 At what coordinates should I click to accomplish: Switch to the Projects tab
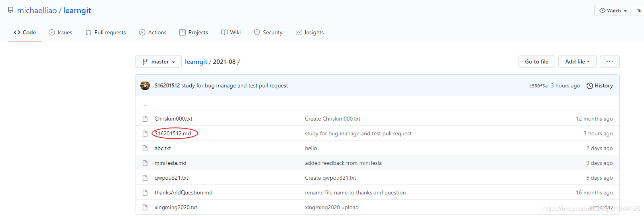(194, 32)
